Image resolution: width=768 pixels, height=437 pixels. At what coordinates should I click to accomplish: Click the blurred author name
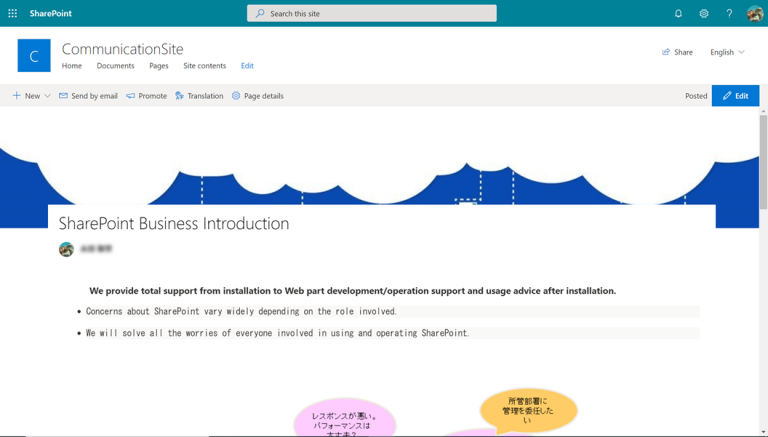tap(96, 249)
